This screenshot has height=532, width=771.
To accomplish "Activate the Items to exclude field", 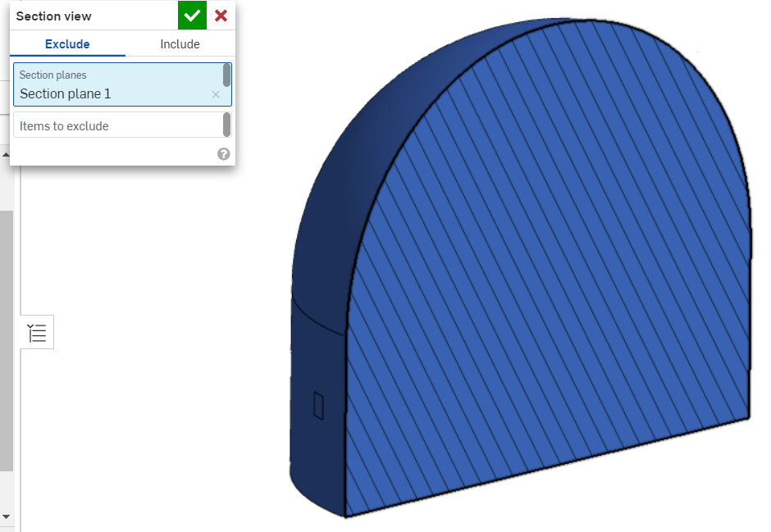I will click(x=122, y=125).
